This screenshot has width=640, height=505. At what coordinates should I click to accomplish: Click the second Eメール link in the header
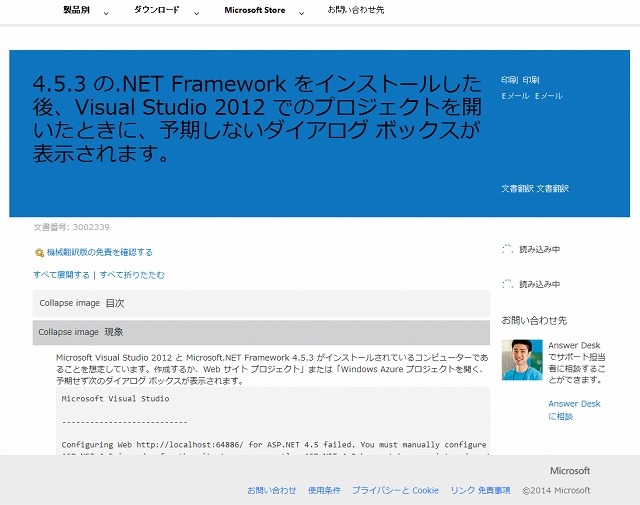pos(549,96)
